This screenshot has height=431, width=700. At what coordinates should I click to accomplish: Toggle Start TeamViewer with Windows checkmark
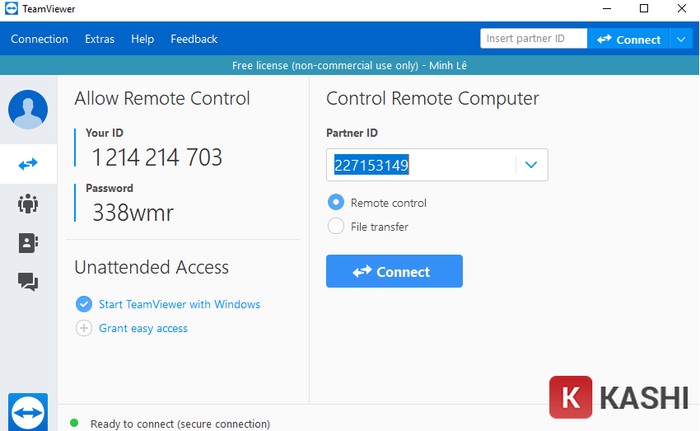84,304
